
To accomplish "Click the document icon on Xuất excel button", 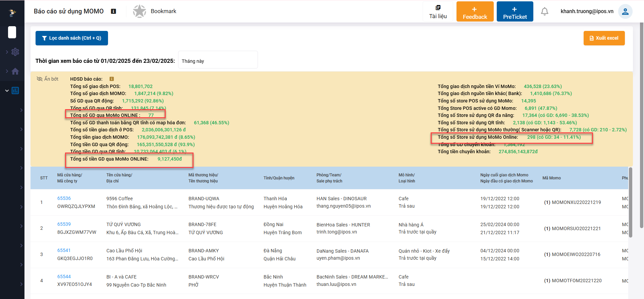I will 591,38.
